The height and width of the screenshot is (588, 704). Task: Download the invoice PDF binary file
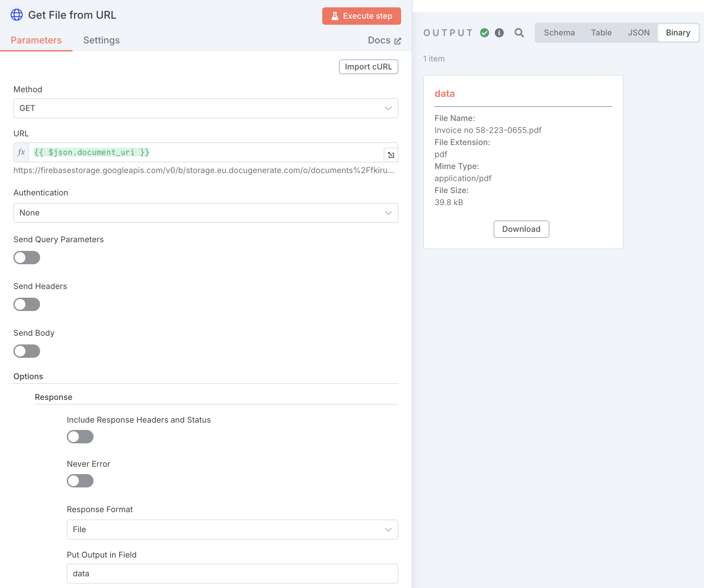[521, 229]
